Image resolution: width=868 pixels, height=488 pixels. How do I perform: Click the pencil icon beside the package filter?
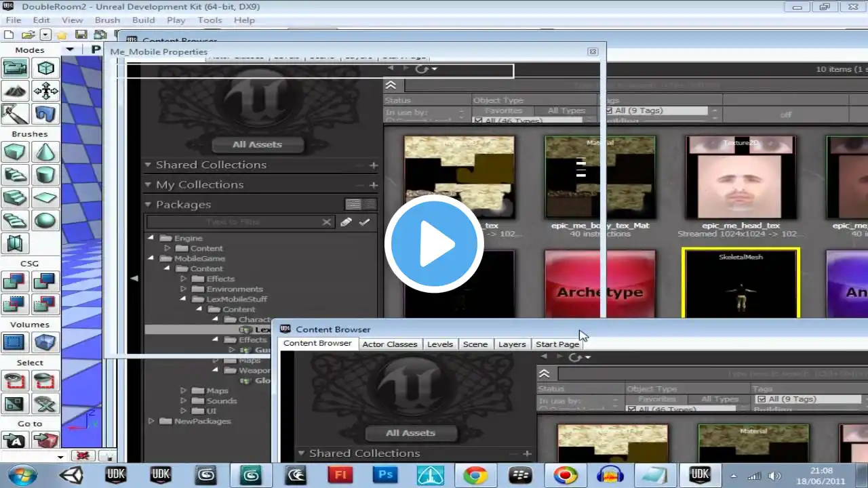(346, 222)
